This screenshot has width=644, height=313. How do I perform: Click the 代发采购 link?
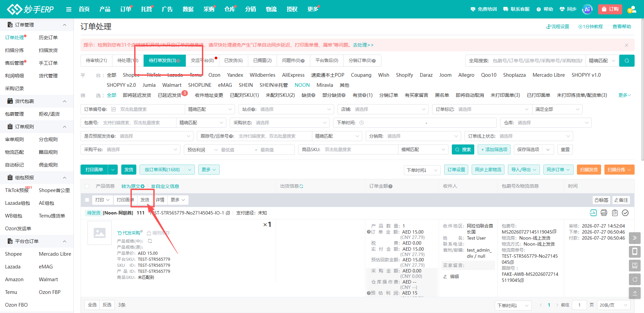click(129, 233)
